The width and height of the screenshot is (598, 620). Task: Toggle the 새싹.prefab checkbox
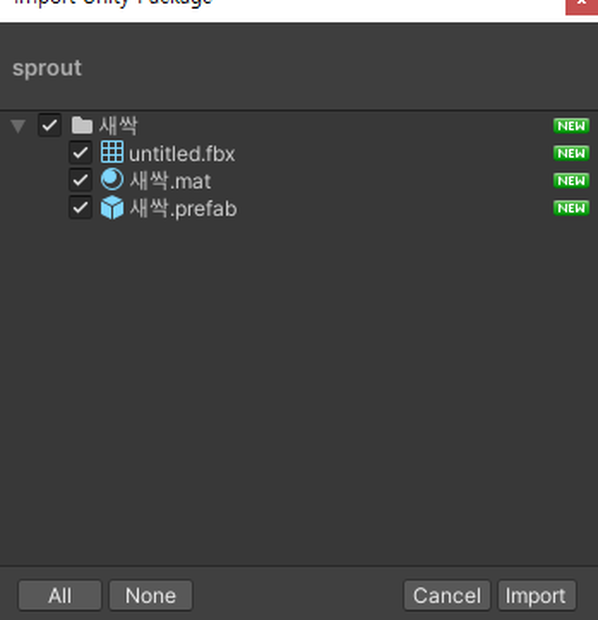[x=81, y=208]
